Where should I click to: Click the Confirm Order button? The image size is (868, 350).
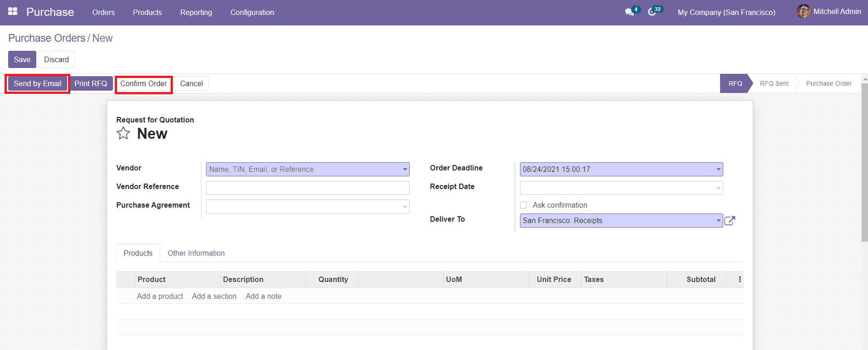pos(143,84)
